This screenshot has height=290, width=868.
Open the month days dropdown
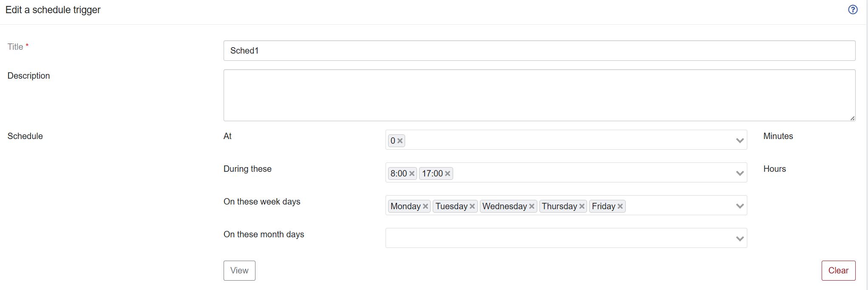click(x=566, y=238)
